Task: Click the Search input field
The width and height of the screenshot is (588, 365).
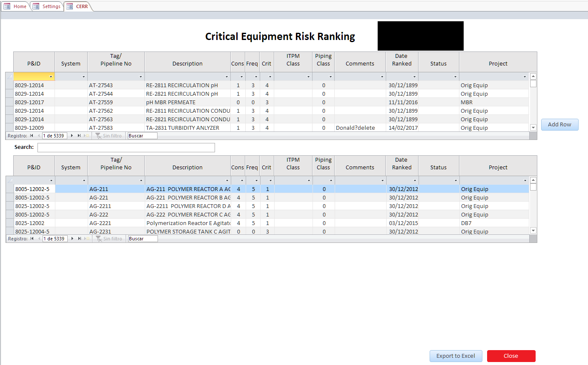Action: point(126,148)
